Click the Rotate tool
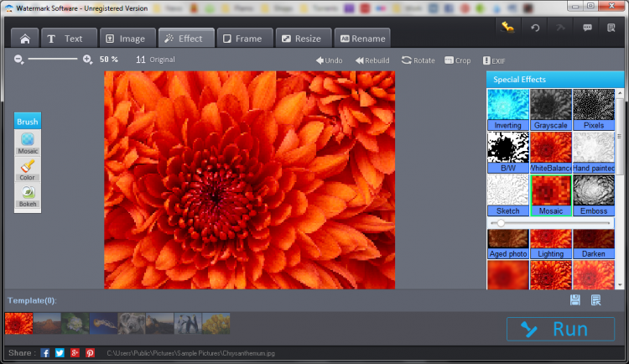The width and height of the screenshot is (629, 364). 418,60
